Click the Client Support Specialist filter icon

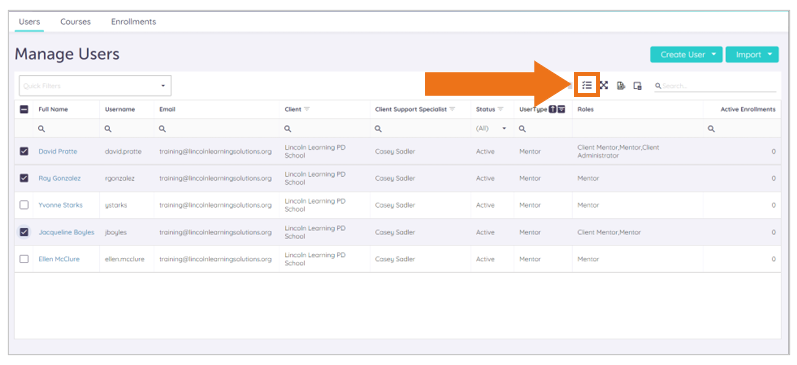coord(452,109)
